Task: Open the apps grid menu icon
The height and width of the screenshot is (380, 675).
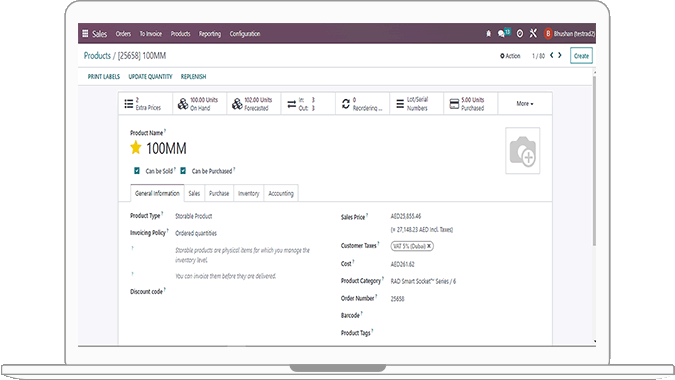Action: pyautogui.click(x=85, y=34)
